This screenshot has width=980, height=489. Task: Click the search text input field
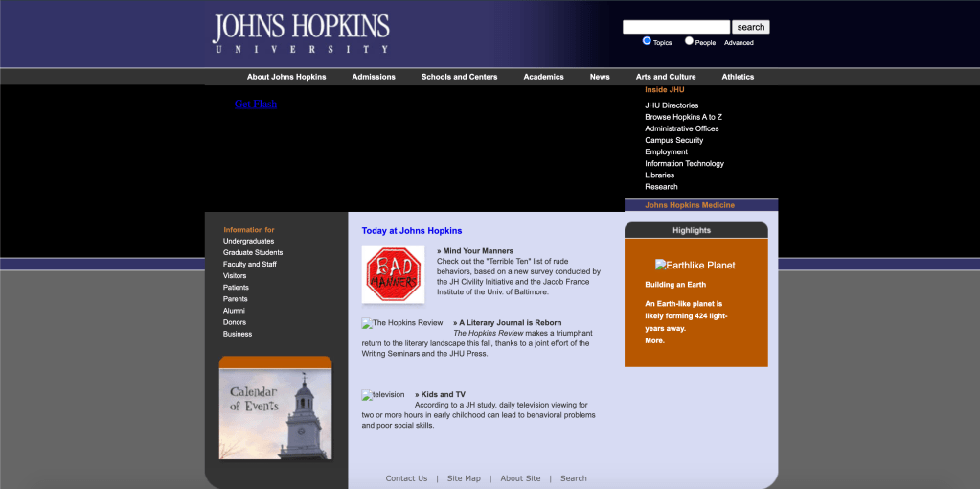click(x=675, y=27)
